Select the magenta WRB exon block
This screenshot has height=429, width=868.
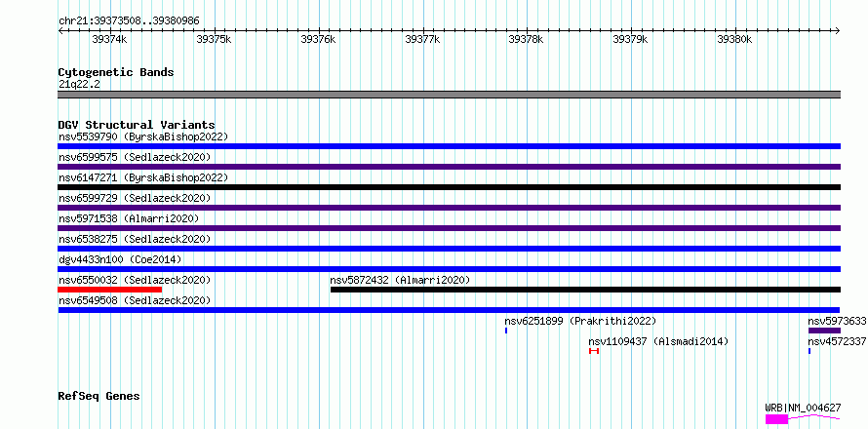pos(776,419)
